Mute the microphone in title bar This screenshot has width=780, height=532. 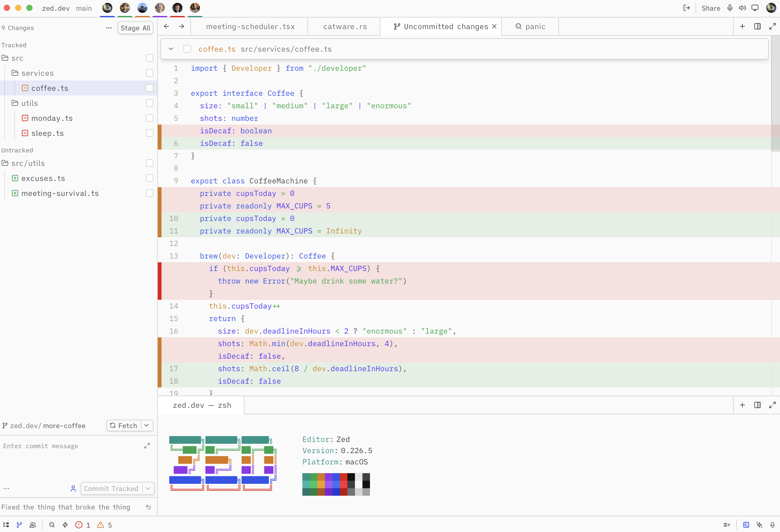click(730, 8)
